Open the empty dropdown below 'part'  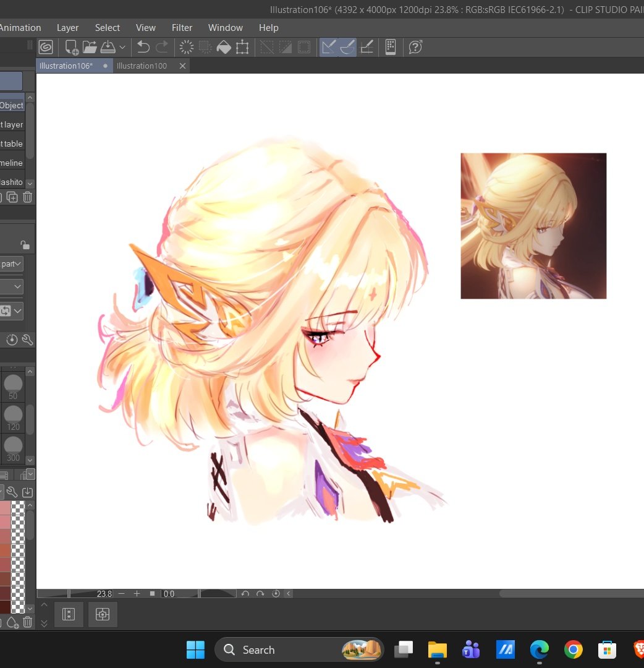(12, 287)
